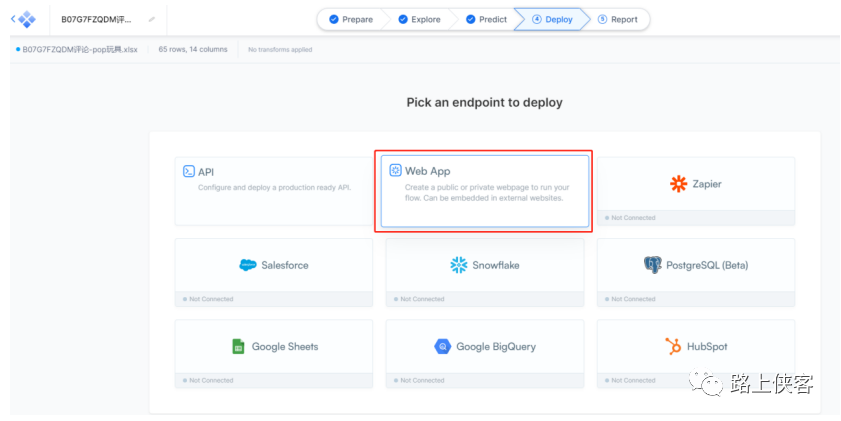This screenshot has height=421, width=841.
Task: Click the PostgreSQL elephant logo
Action: pos(652,265)
